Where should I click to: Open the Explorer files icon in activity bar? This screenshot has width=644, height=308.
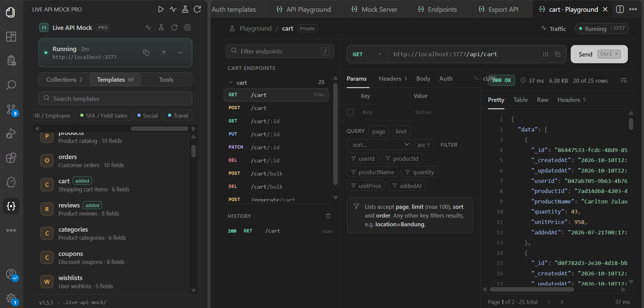(11, 12)
